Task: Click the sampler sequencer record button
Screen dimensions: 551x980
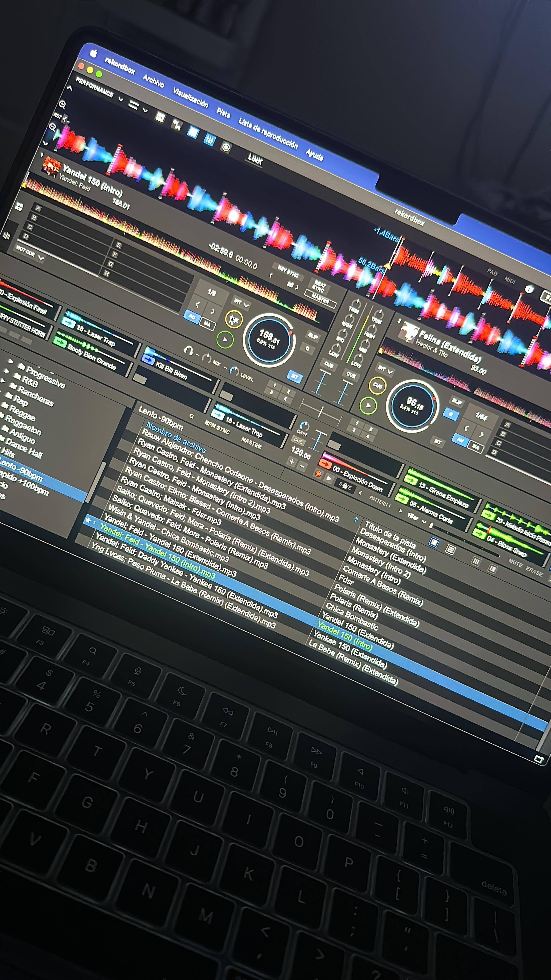Action: 318,474
